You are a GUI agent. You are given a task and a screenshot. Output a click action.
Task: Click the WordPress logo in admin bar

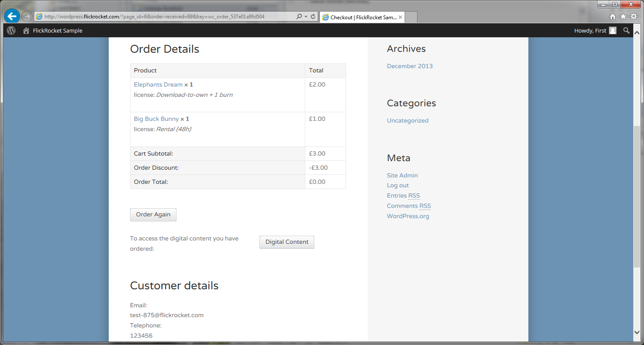pos(11,30)
